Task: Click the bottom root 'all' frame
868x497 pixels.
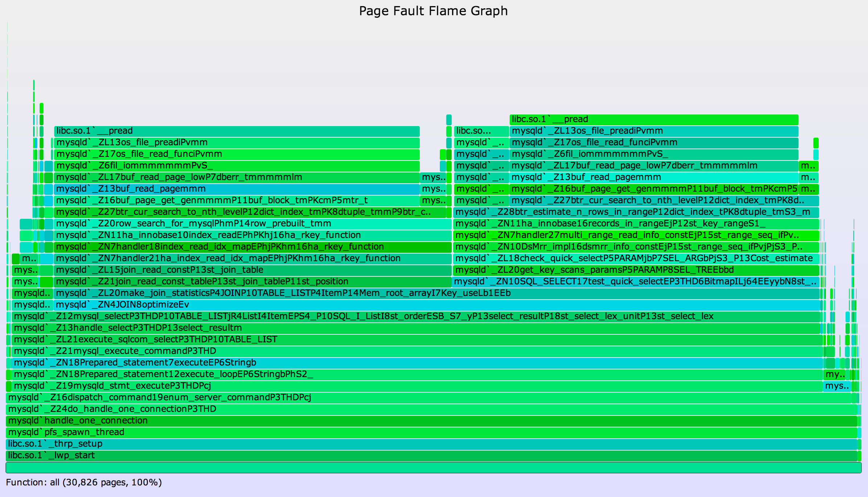Action: (x=433, y=468)
